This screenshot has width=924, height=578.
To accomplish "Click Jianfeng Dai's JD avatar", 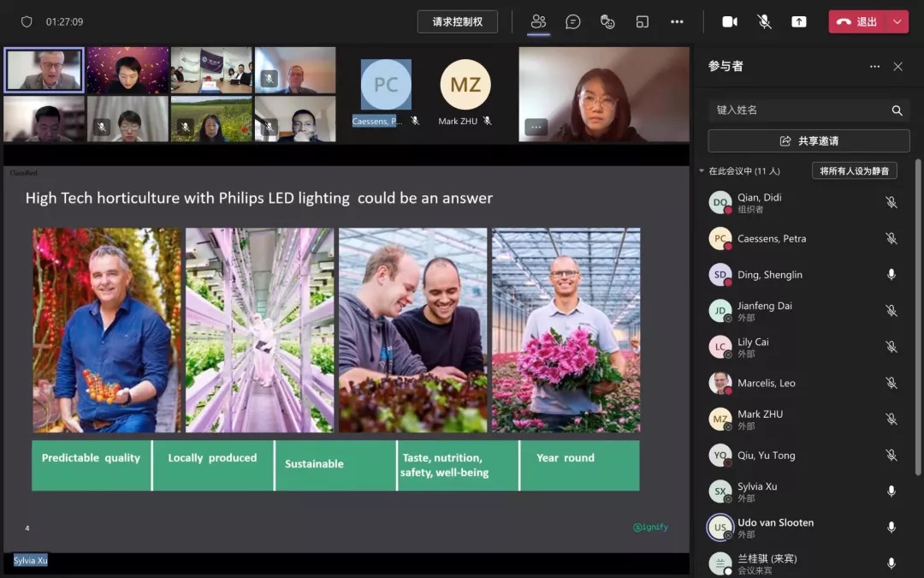I will pos(720,311).
